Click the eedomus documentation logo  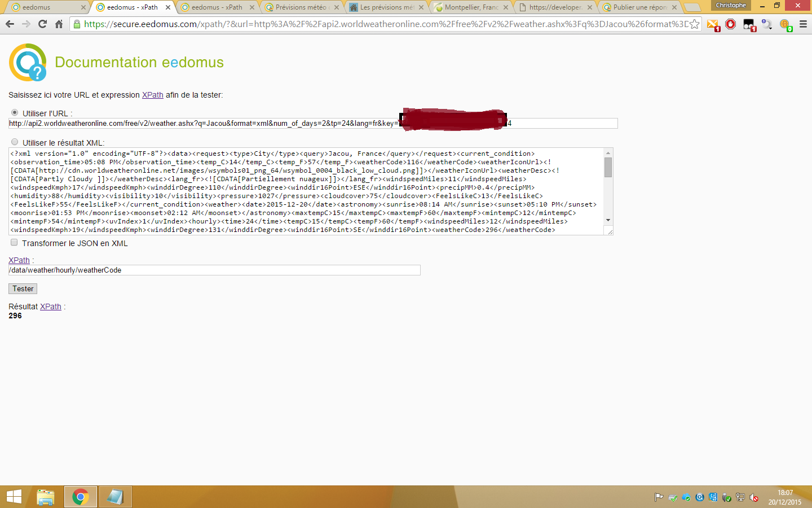tap(28, 62)
